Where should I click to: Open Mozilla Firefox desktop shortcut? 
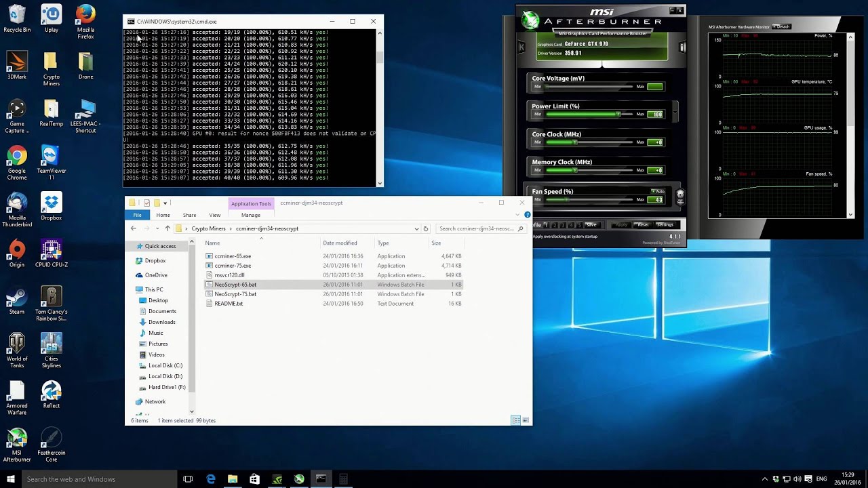point(85,22)
